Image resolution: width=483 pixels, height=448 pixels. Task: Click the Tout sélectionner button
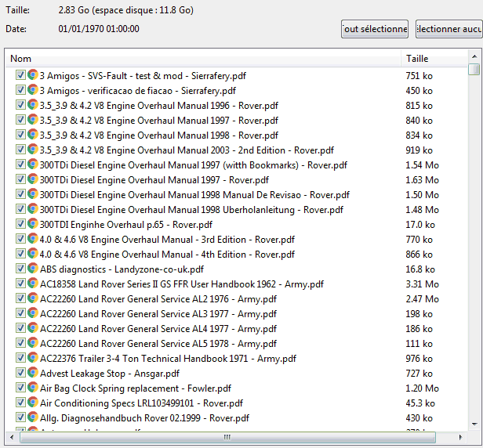tap(375, 29)
